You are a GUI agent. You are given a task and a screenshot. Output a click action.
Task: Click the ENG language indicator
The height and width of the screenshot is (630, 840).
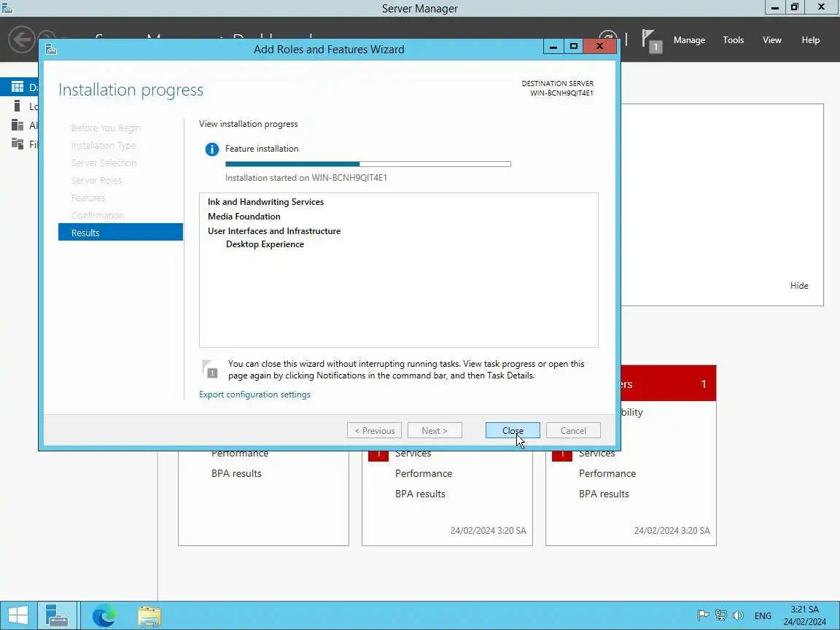point(763,615)
